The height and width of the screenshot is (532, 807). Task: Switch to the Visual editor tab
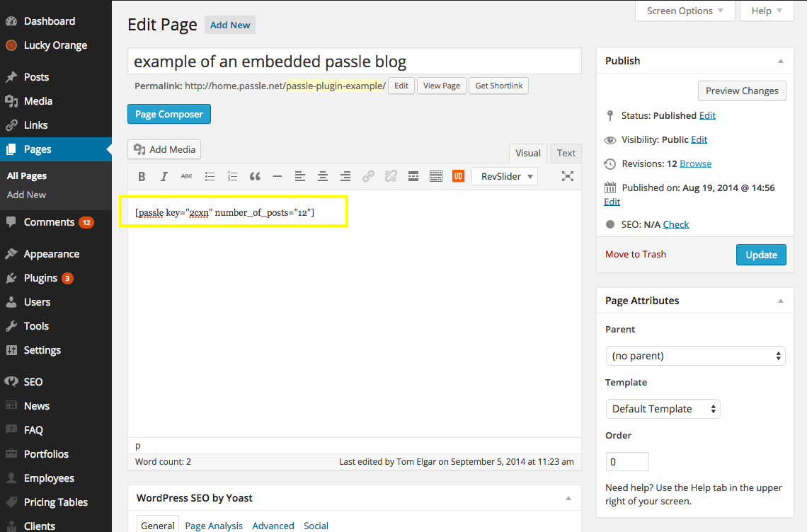[527, 154]
